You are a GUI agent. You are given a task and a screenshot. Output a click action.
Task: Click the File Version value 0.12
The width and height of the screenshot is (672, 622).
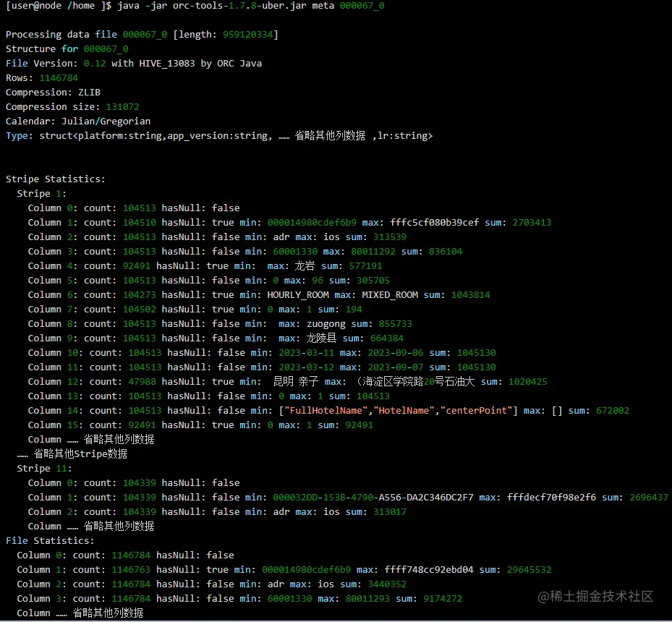coord(95,64)
